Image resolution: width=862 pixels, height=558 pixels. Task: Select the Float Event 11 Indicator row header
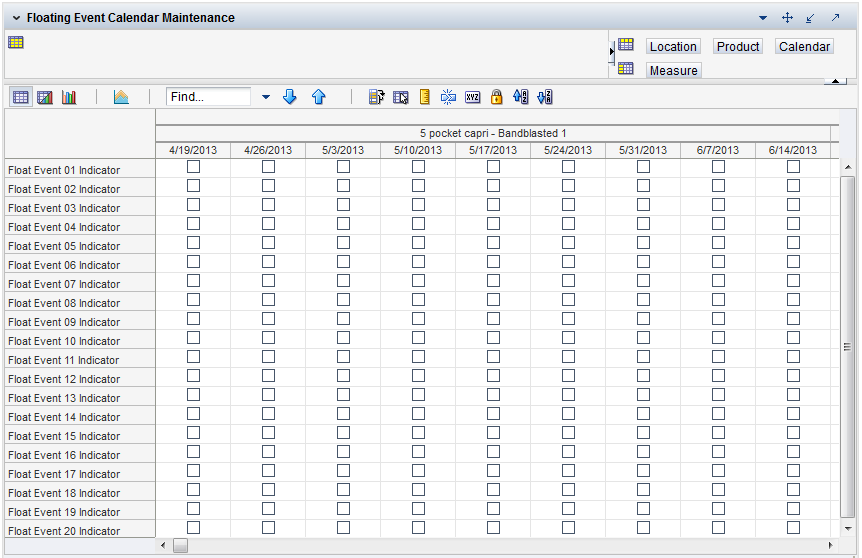80,360
